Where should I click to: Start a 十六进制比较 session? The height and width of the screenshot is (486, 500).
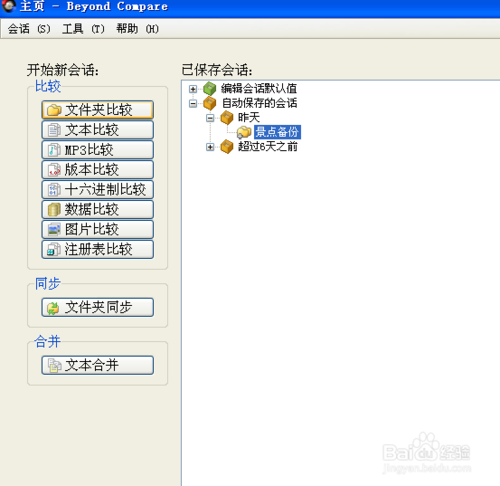(98, 190)
